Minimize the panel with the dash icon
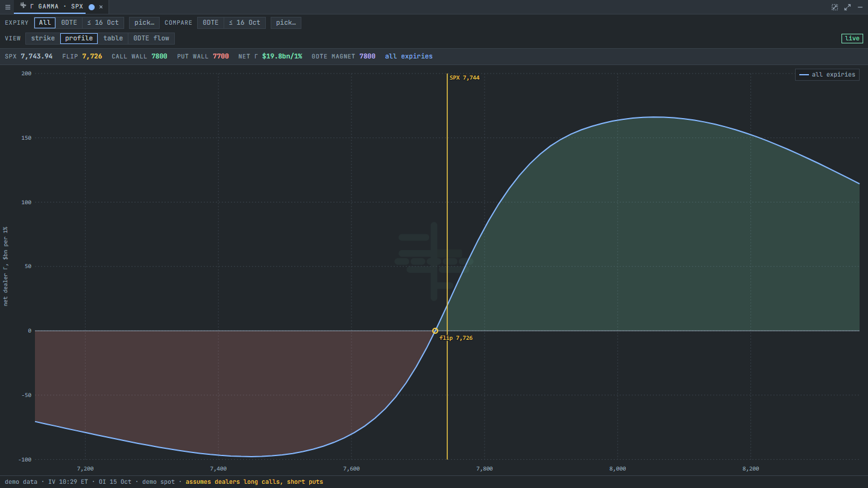 pyautogui.click(x=860, y=7)
